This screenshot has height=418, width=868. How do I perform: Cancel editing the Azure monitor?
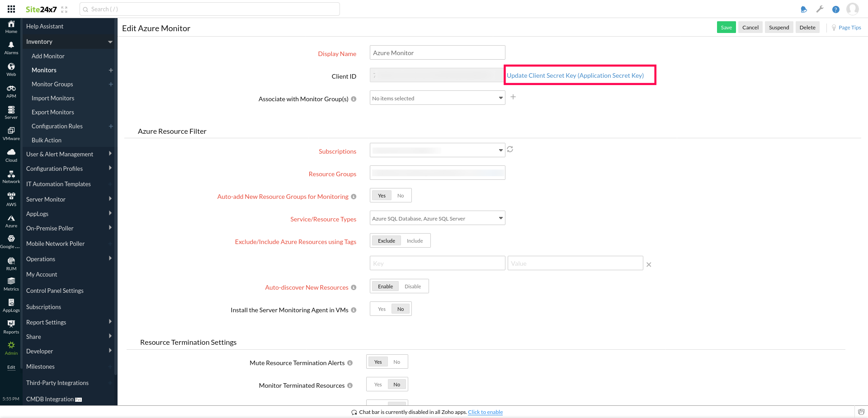pyautogui.click(x=750, y=28)
